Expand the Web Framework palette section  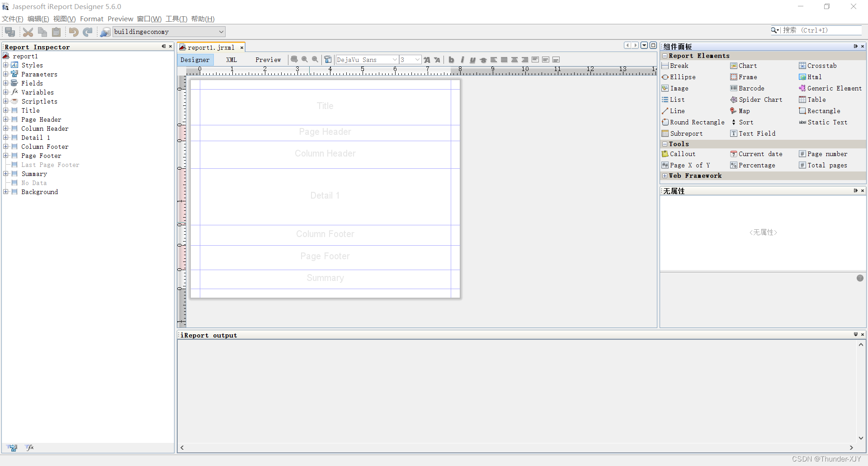pos(665,176)
